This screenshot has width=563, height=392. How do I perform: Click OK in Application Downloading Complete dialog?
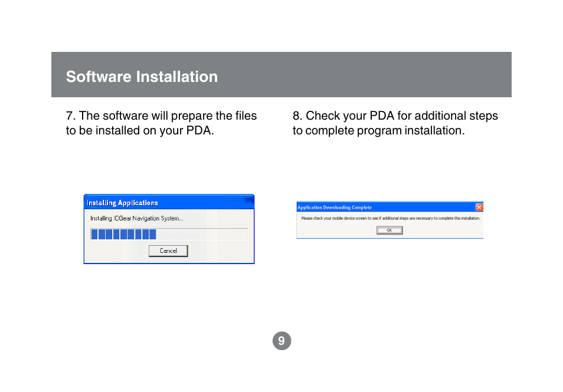point(389,230)
